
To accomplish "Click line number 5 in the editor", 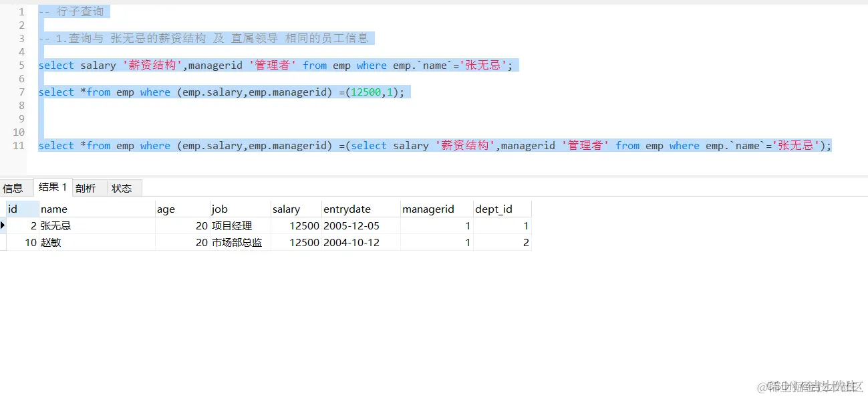I will 21,65.
